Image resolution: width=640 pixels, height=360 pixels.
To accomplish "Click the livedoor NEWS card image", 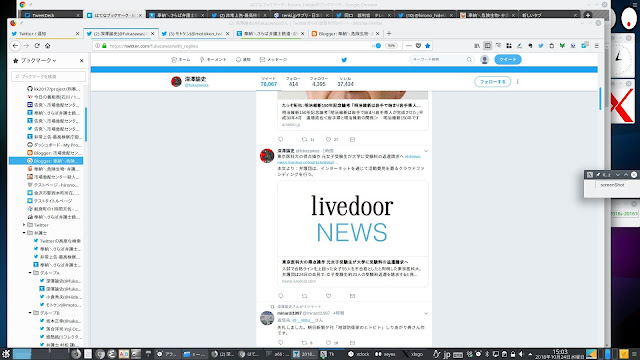I will click(353, 219).
